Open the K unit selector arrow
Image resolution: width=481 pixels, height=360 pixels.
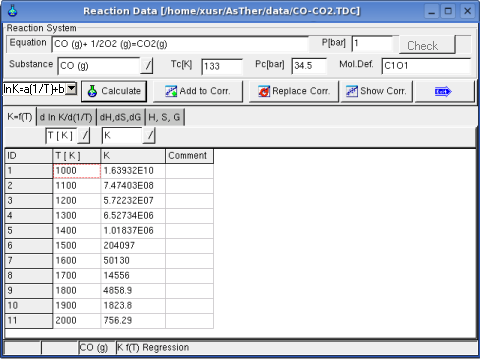pos(149,136)
